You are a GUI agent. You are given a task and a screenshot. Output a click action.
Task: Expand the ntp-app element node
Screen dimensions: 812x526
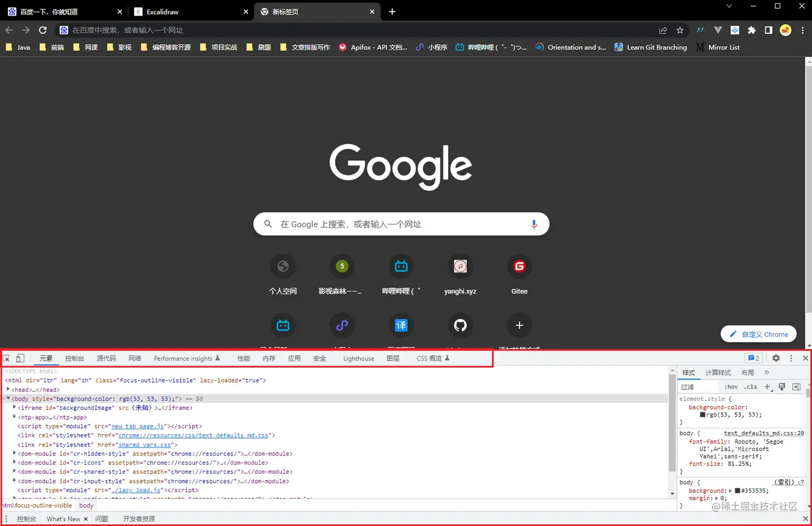point(13,417)
